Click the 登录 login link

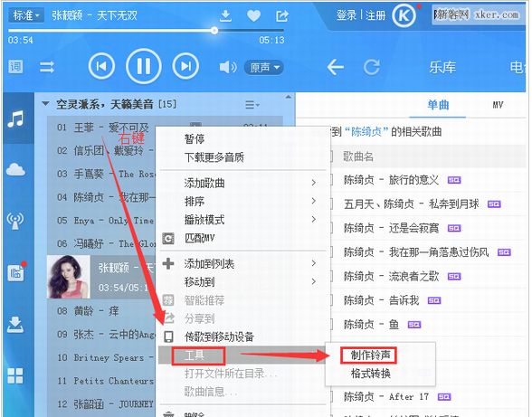tap(346, 15)
